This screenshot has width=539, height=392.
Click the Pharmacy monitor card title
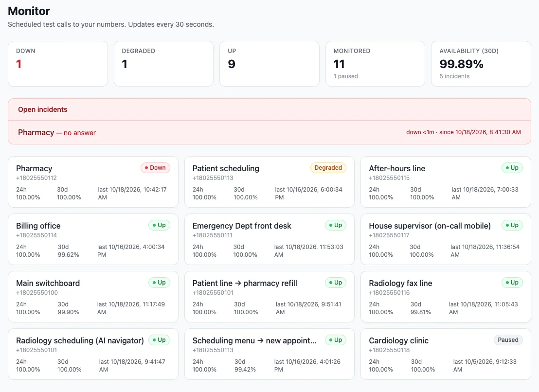(34, 168)
